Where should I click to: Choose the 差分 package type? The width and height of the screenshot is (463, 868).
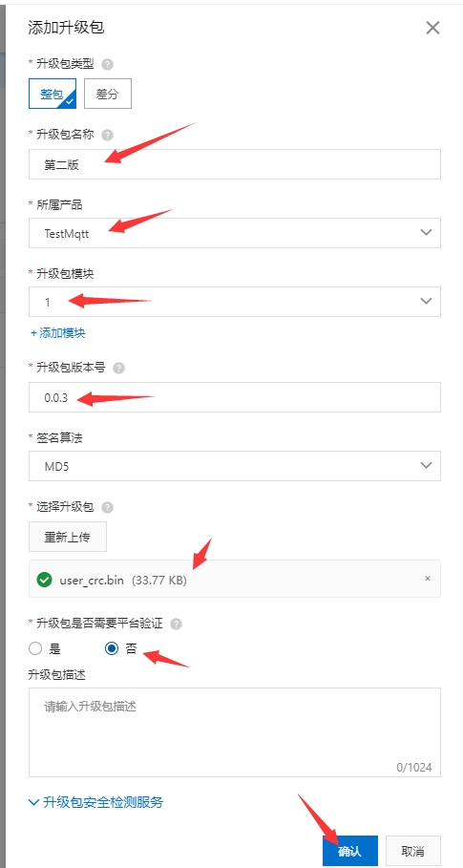click(x=108, y=94)
